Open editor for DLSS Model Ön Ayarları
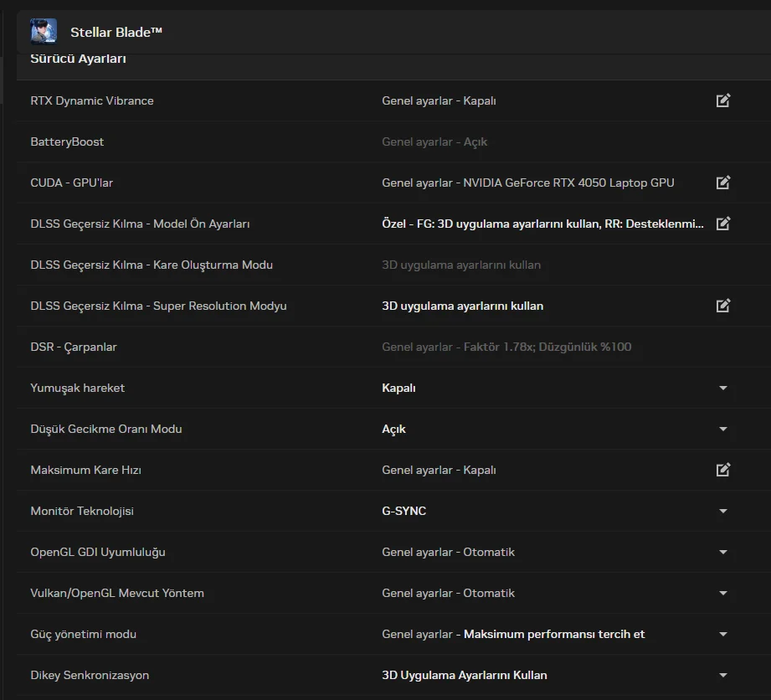 [x=723, y=224]
